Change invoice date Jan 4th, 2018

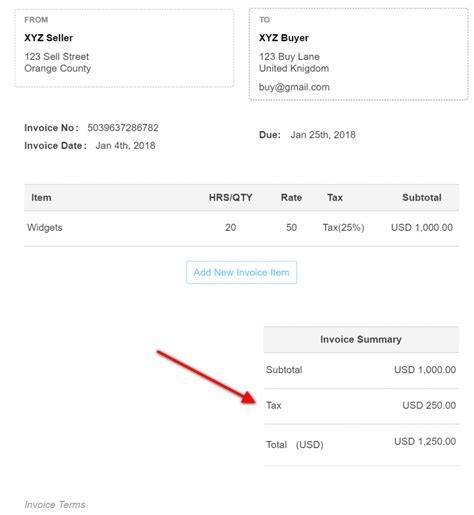tap(125, 146)
